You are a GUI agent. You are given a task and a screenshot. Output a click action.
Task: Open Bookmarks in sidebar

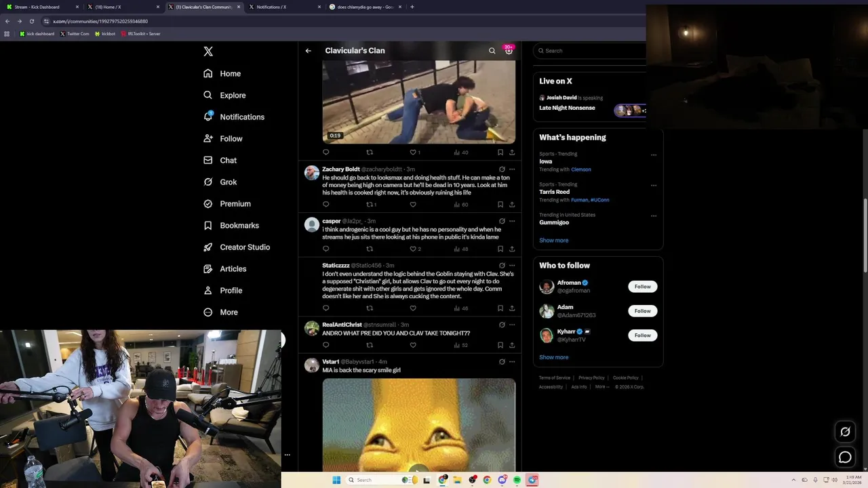tap(231, 225)
